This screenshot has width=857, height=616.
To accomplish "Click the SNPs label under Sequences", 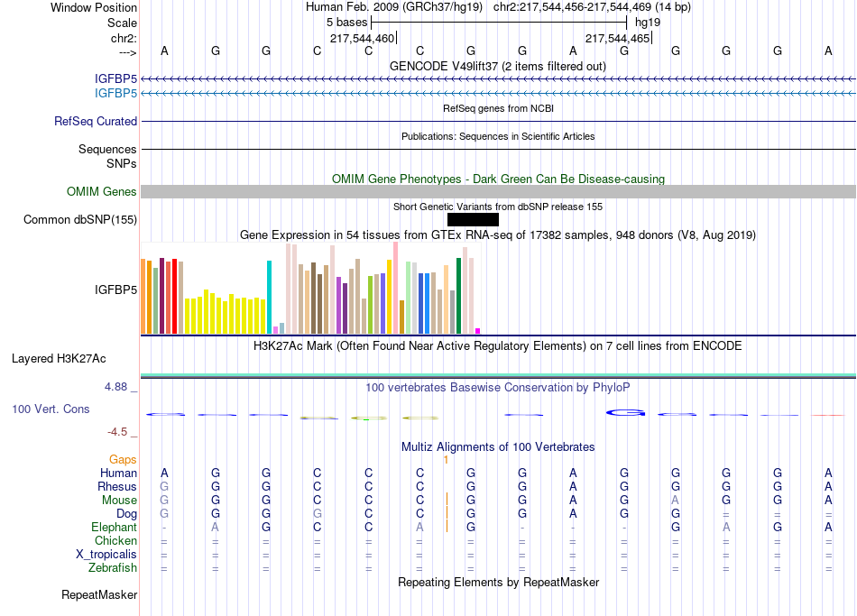I will tap(122, 163).
